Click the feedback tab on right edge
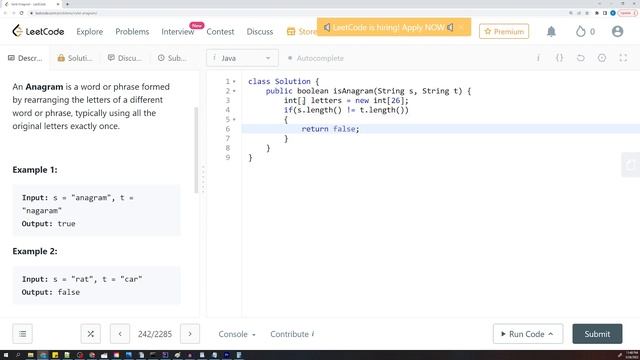The image size is (640, 360). (x=631, y=165)
